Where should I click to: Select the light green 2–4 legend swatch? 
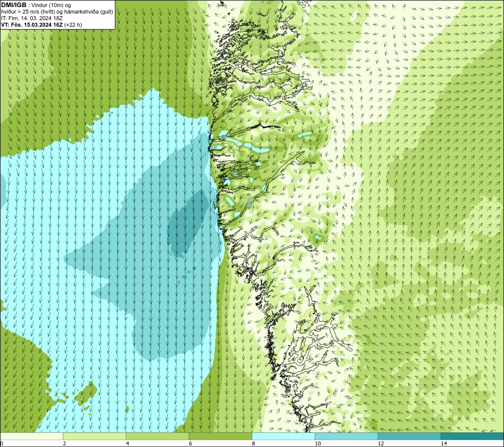tap(95, 436)
